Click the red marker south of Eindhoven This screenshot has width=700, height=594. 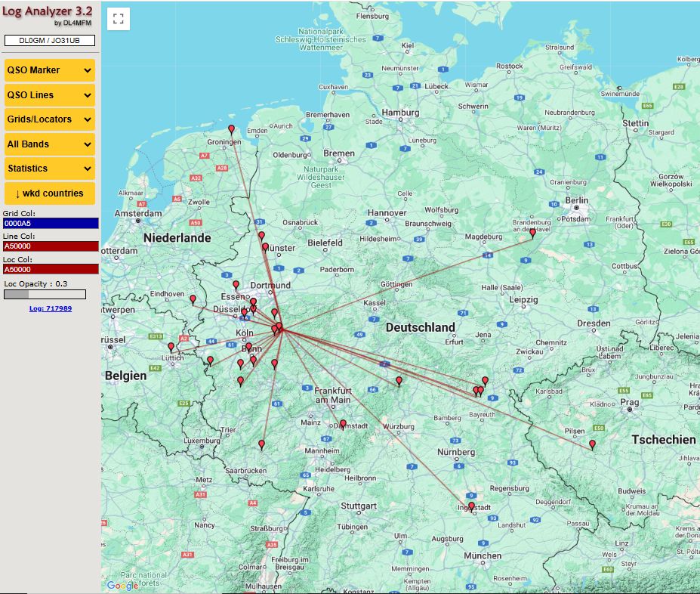coord(193,299)
